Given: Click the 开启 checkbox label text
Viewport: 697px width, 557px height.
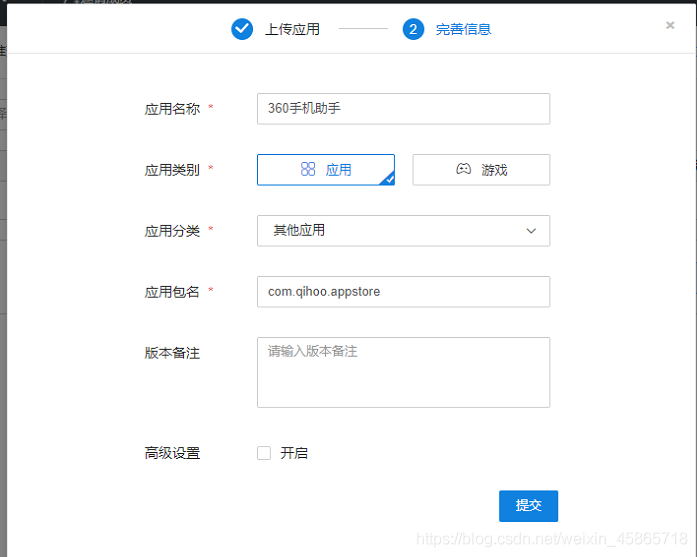Looking at the screenshot, I should click(x=294, y=453).
